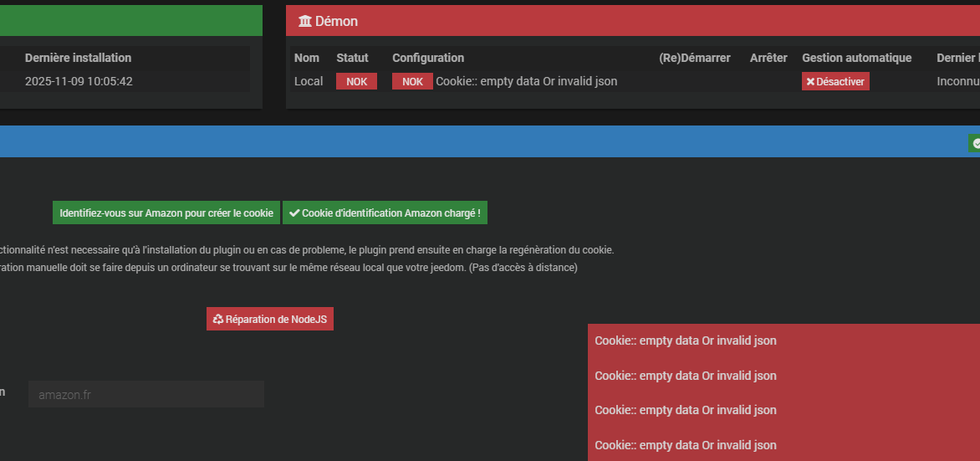Click the Gestion automatique column header
This screenshot has width=980, height=461.
[856, 58]
